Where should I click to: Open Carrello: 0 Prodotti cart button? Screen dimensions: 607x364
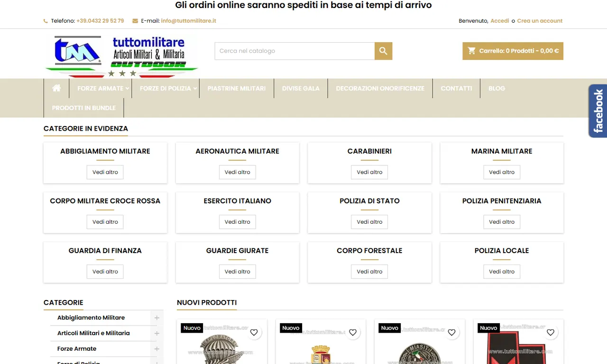[x=513, y=51]
